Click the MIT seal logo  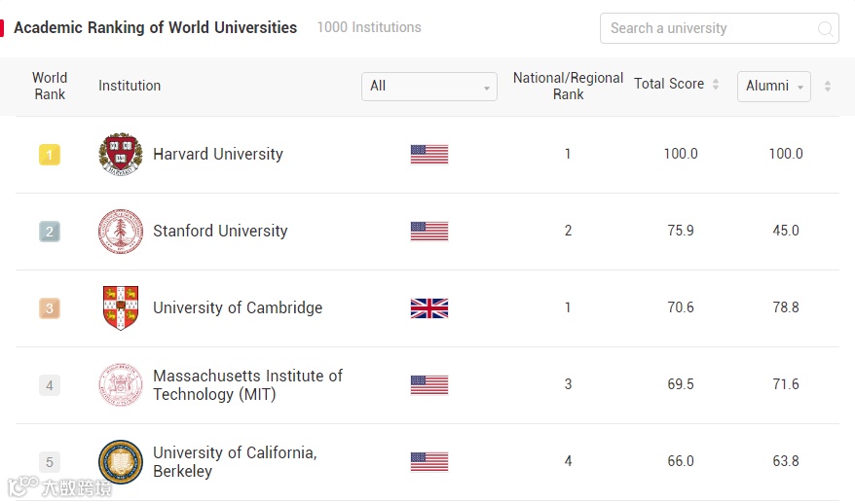point(121,384)
